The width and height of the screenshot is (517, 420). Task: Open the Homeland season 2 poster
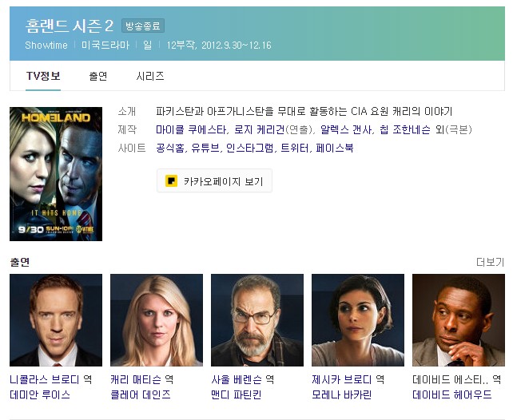56,174
